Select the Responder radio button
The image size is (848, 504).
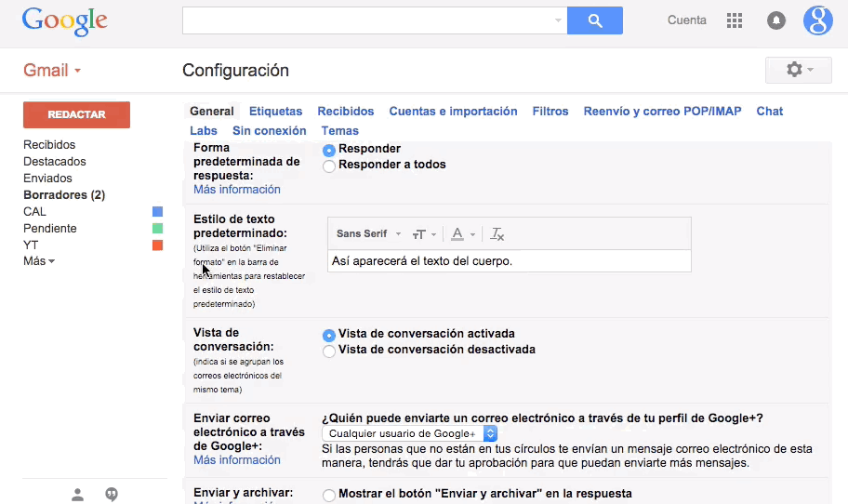coord(329,150)
